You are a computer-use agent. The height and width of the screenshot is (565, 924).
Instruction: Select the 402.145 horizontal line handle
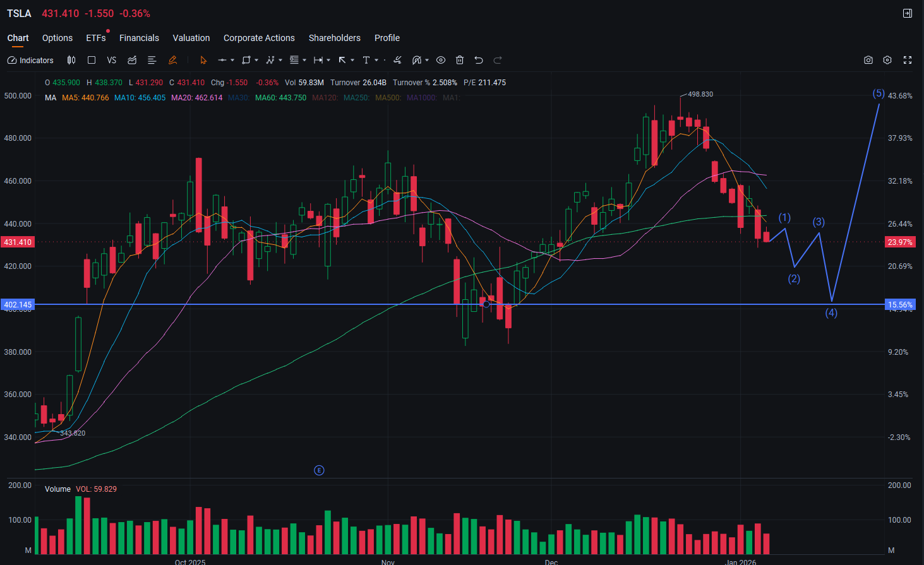pos(486,304)
